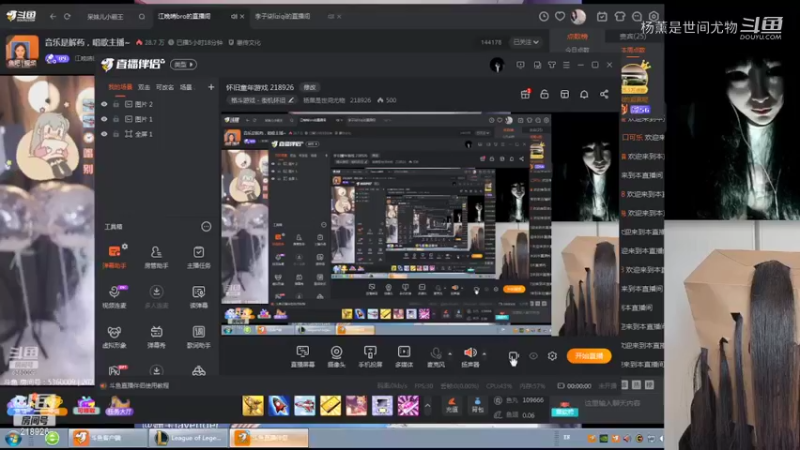Open skin shirt icon in companion title bar

click(x=552, y=65)
